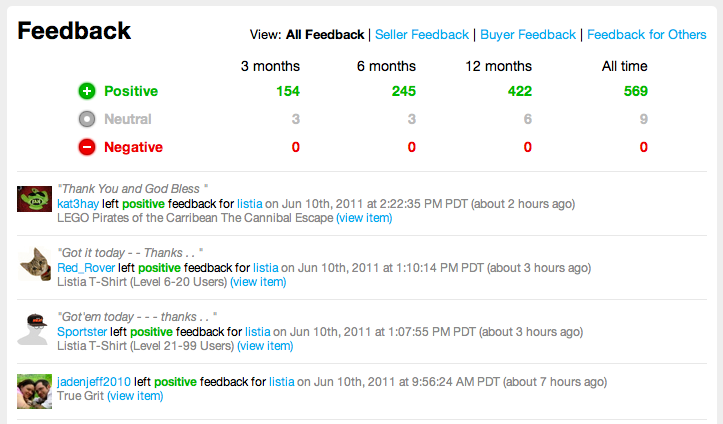Open kat3hay's avatar thumbnail
This screenshot has width=723, height=424.
[x=35, y=201]
